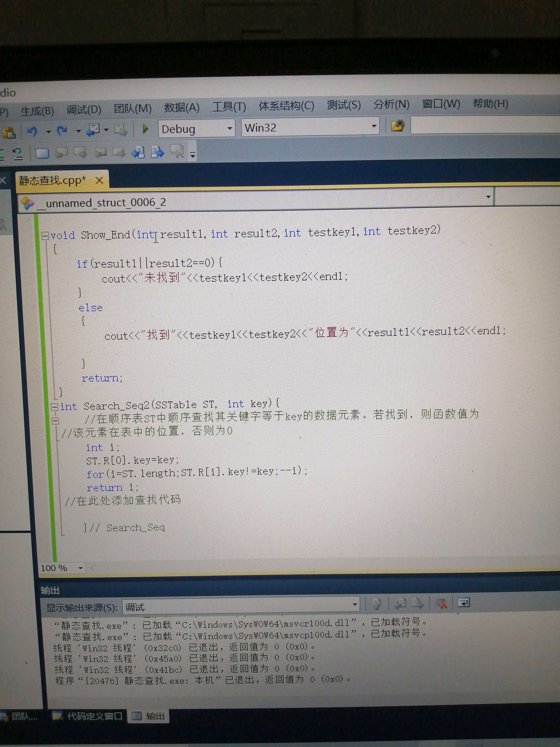Click the 'ST.R[0].key=key;' line
Screen dimensions: 560x747
pos(133,460)
